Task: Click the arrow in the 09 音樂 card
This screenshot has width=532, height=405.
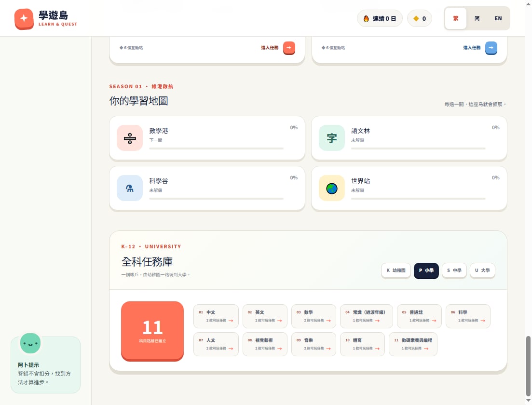Action: 328,349
